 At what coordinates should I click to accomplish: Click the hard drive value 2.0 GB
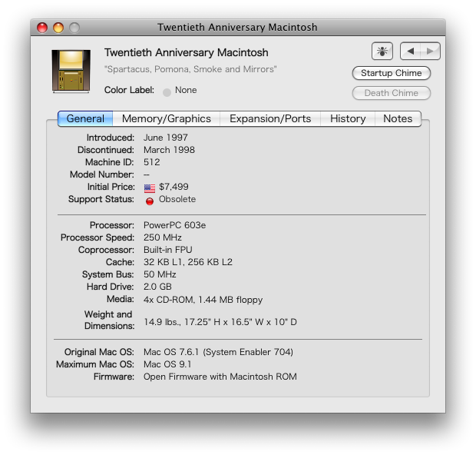coord(157,287)
